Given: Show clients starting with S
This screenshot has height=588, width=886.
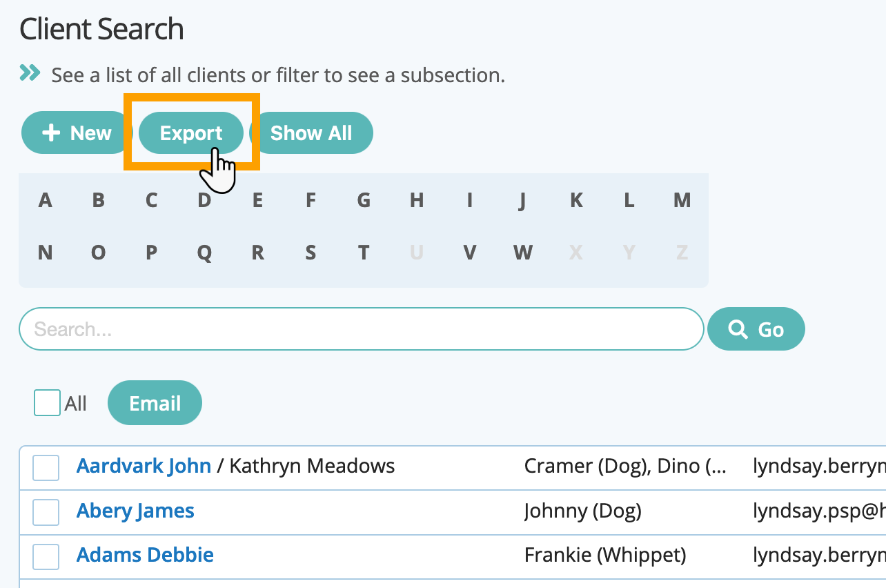Looking at the screenshot, I should (x=311, y=253).
